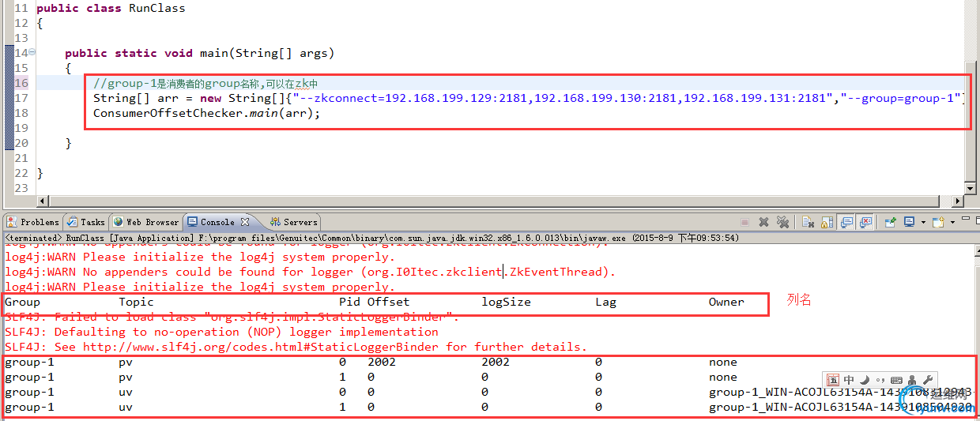Click the main(String[] args) method declaration
Image resolution: width=980 pixels, height=421 pixels.
tap(200, 53)
